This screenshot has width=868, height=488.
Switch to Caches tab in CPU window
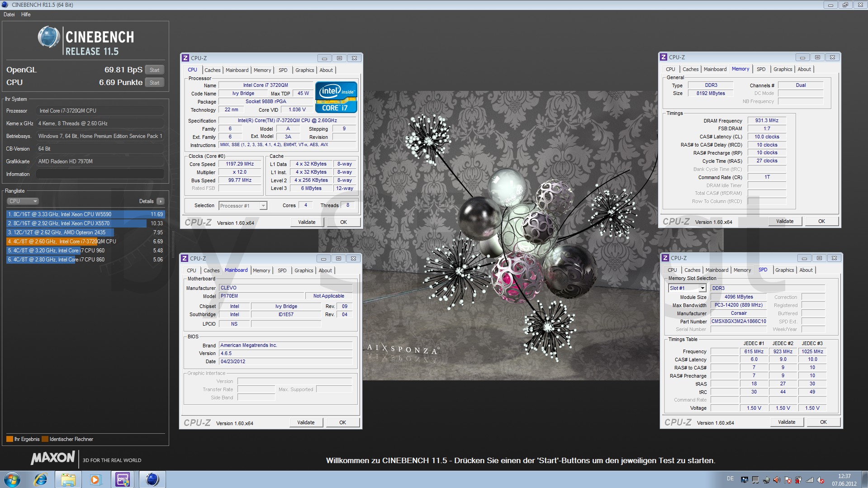pos(212,70)
